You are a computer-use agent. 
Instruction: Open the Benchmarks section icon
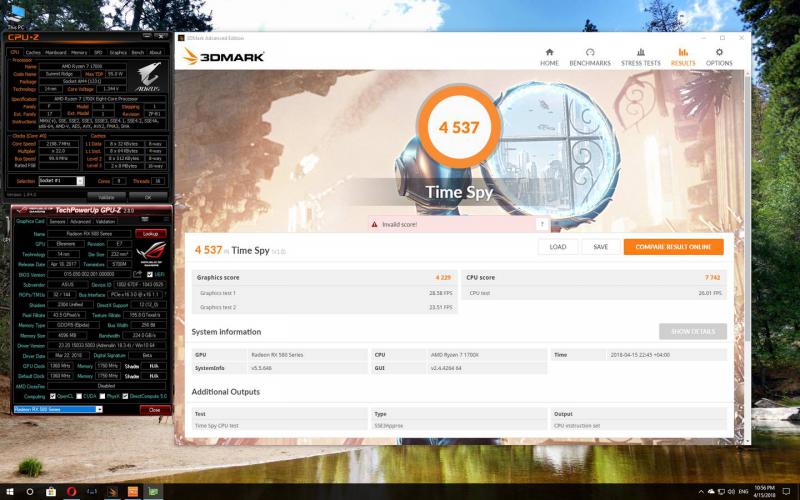pyautogui.click(x=590, y=56)
